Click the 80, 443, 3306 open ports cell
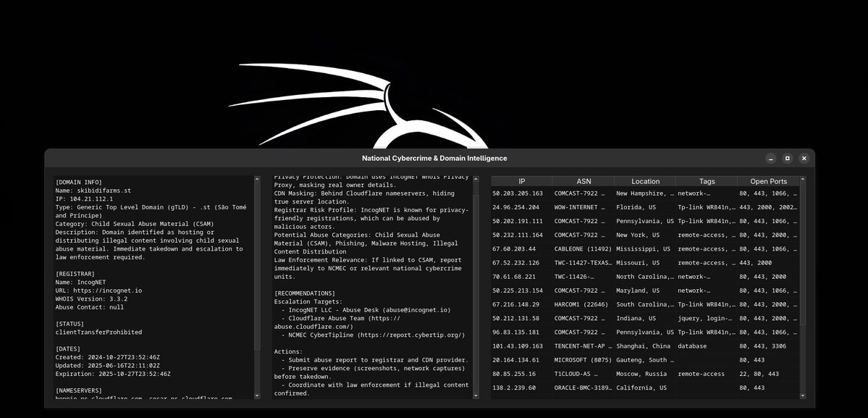The width and height of the screenshot is (868, 418). coord(768,346)
